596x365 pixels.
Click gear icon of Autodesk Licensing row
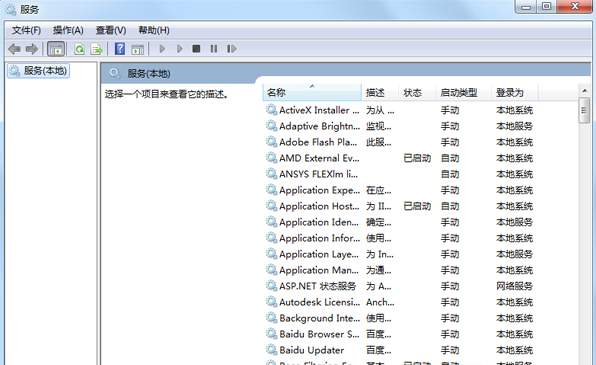tap(271, 302)
